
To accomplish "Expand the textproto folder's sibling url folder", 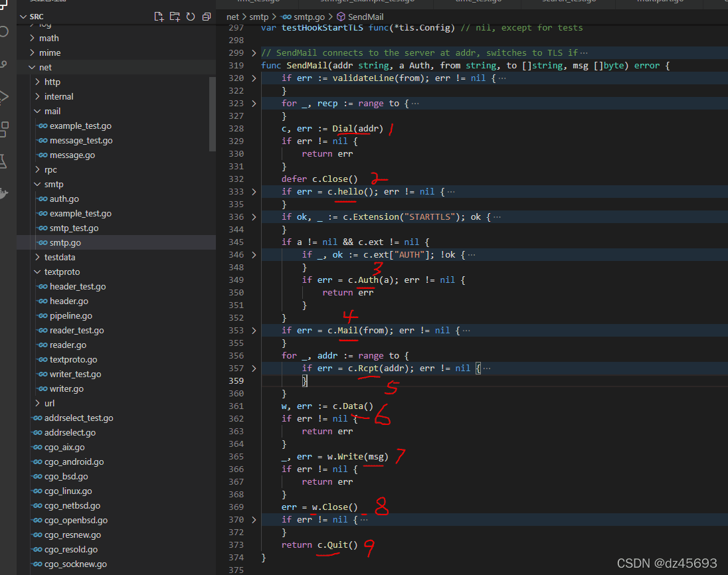I will click(49, 403).
